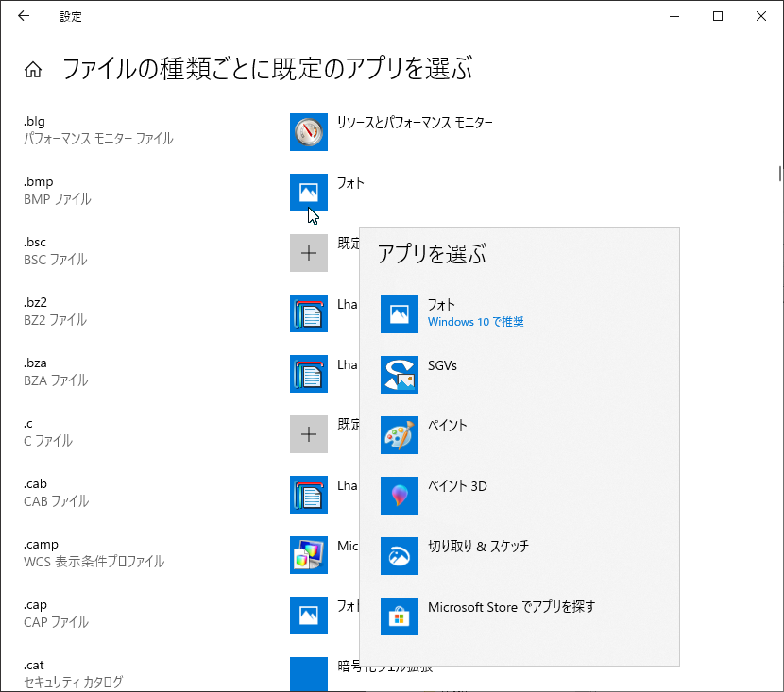Click the アプリを選ぶ popup heading
Image resolution: width=784 pixels, height=692 pixels.
432,254
